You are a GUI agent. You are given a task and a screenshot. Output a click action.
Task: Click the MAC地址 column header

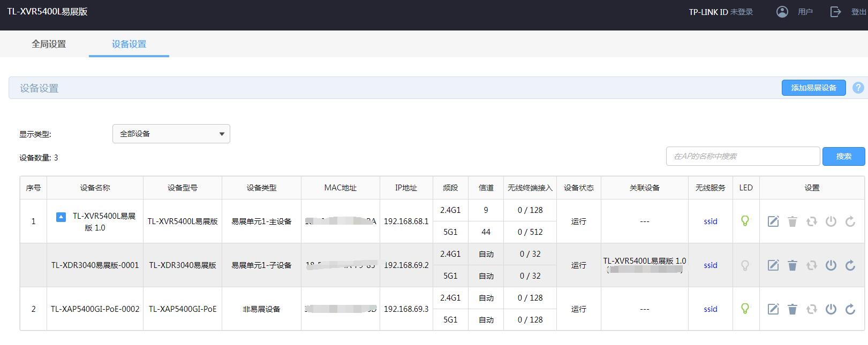(x=341, y=188)
